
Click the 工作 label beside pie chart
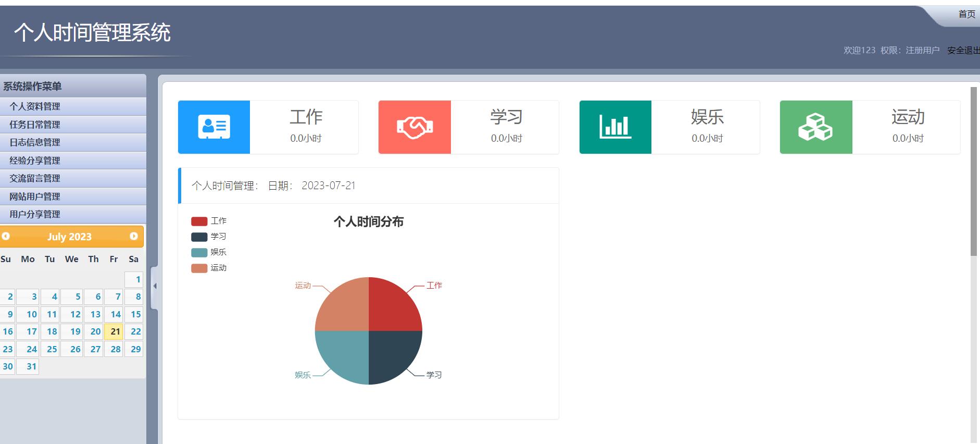pos(434,286)
